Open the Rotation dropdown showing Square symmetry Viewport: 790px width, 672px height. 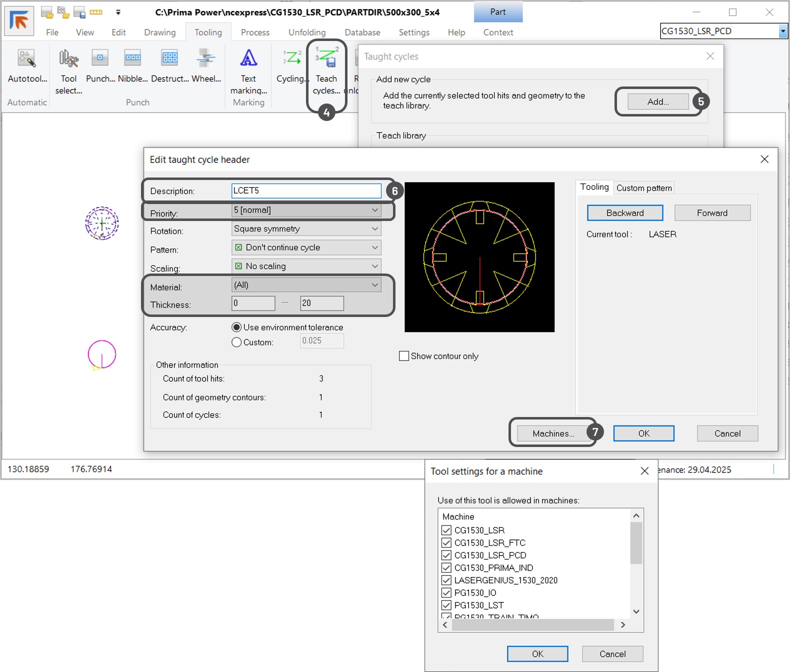(306, 228)
